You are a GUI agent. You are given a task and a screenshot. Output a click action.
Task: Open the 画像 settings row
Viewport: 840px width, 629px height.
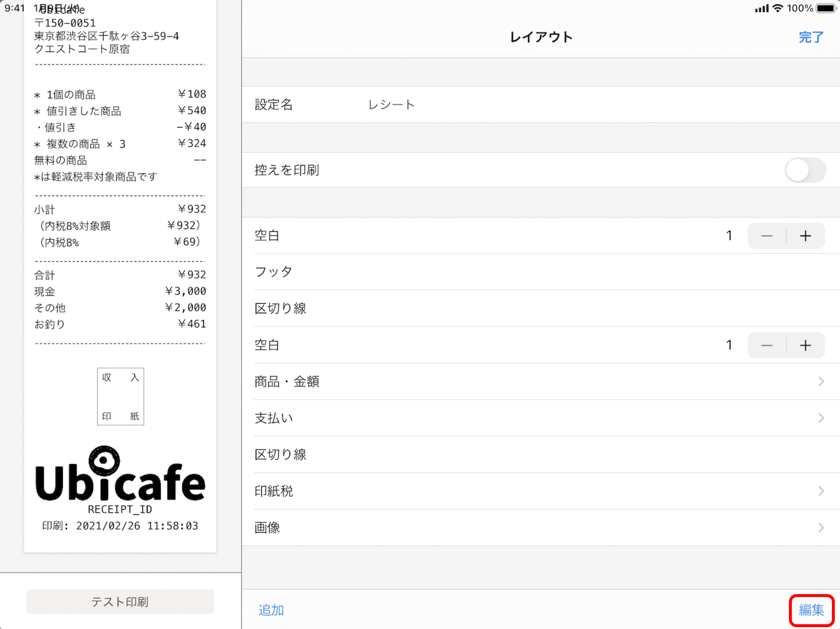540,527
